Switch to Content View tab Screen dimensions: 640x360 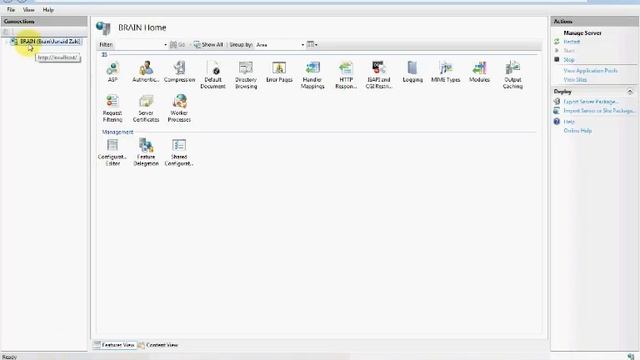tap(158, 345)
